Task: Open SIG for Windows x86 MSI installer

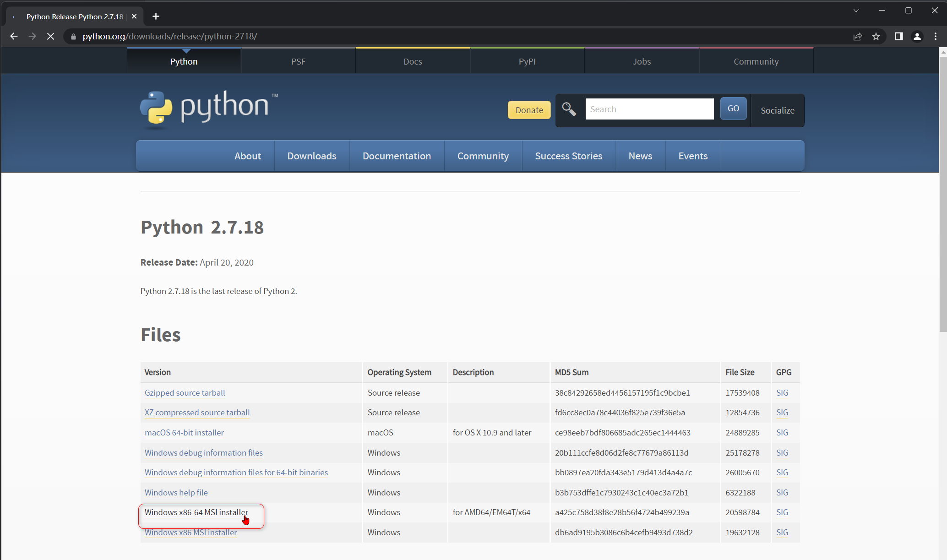Action: click(x=782, y=532)
